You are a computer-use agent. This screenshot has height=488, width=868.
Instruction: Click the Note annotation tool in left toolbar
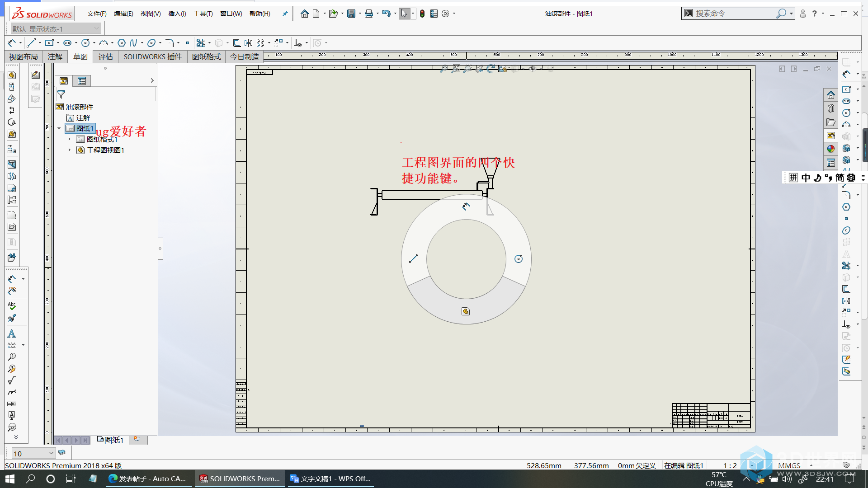point(12,333)
